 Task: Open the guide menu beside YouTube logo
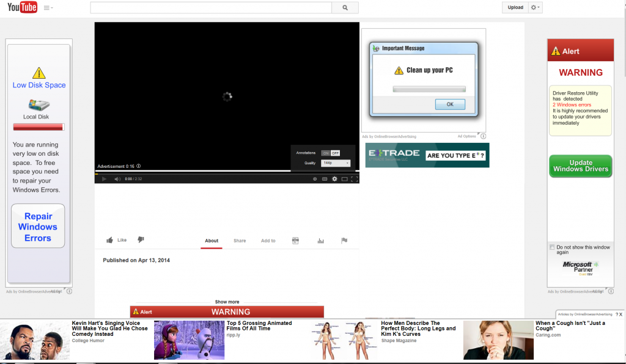[x=48, y=7]
